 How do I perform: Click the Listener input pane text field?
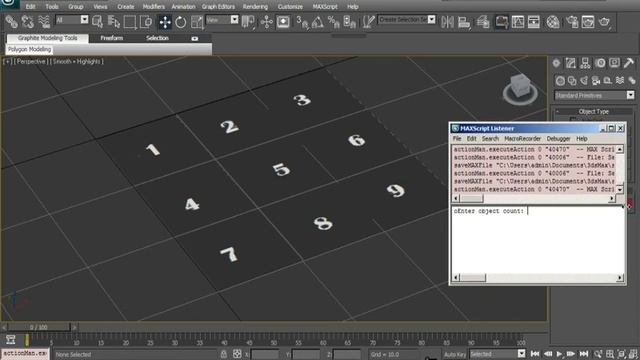point(538,240)
